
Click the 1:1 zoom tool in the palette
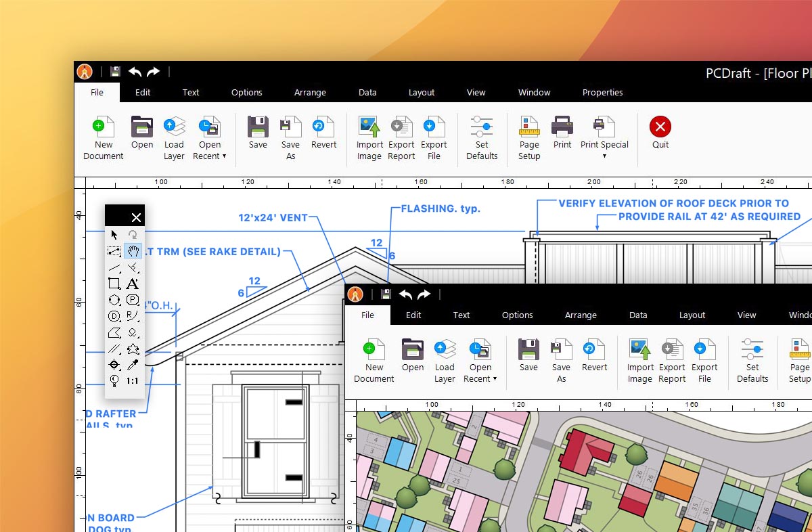tap(133, 381)
